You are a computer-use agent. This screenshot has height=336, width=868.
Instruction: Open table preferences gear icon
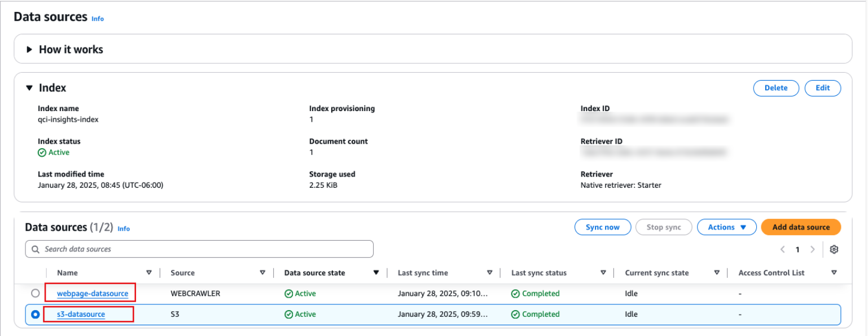(x=834, y=249)
